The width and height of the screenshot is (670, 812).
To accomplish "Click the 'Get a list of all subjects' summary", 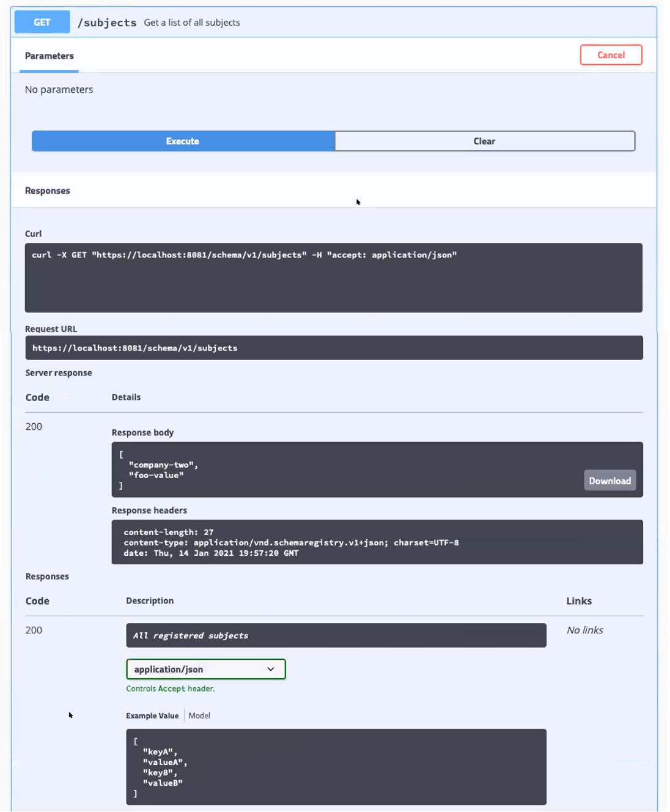I will point(192,23).
